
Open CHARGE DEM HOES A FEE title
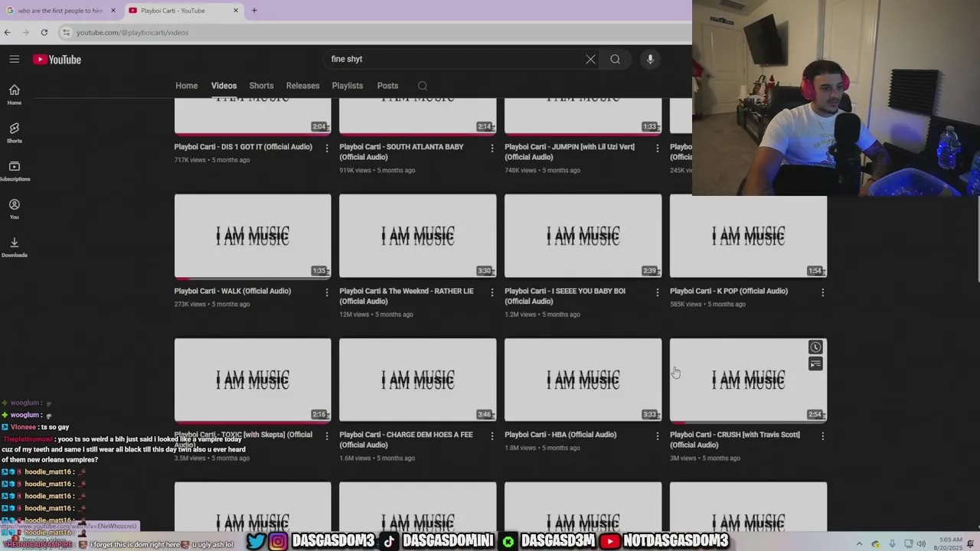(406, 439)
